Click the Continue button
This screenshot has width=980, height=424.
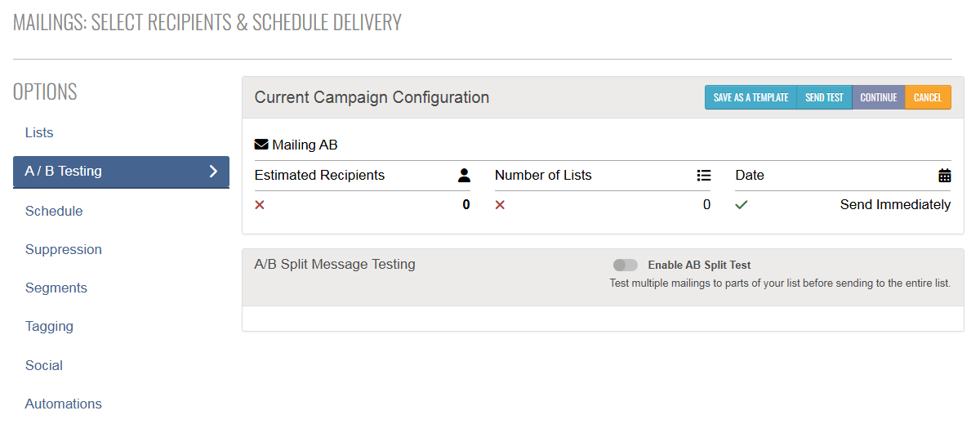coord(879,97)
